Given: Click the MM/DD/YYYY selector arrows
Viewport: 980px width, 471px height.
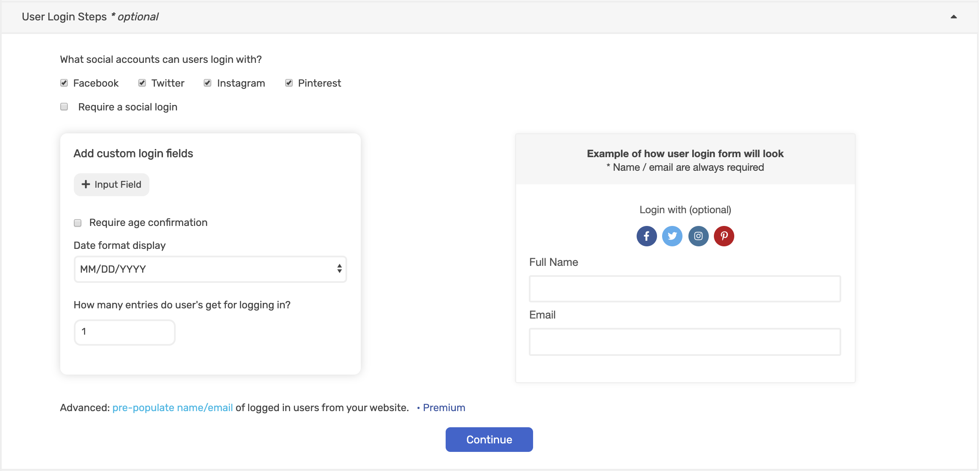Looking at the screenshot, I should click(339, 269).
